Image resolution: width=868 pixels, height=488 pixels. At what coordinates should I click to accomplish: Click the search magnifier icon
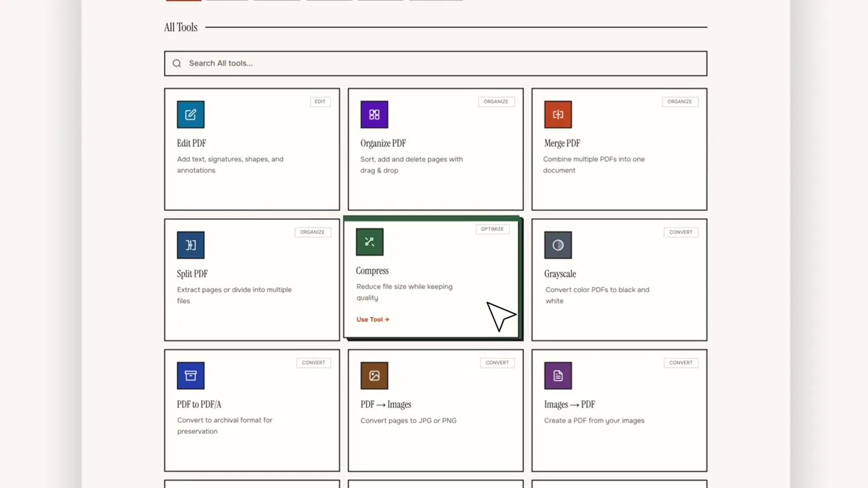tap(177, 63)
